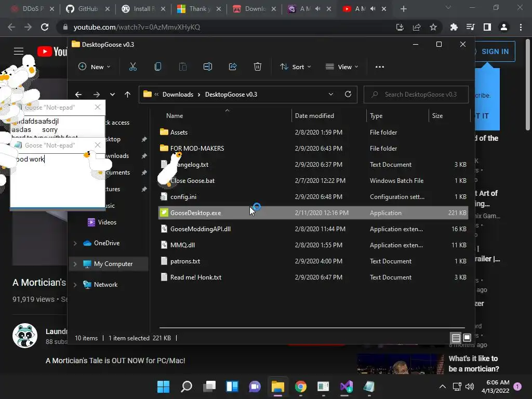The width and height of the screenshot is (532, 399).
Task: Go forward with the Explorer forward arrow
Action: pos(96,95)
